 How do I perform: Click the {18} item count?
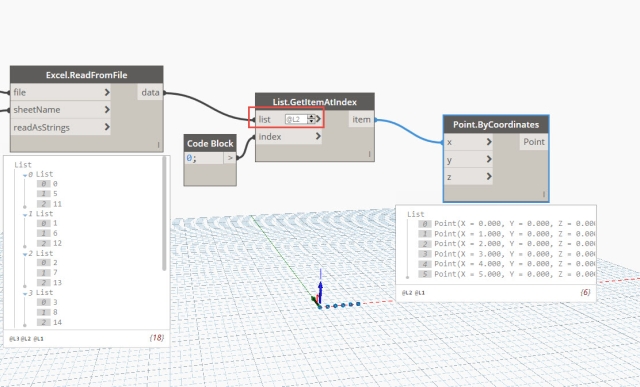click(x=157, y=338)
